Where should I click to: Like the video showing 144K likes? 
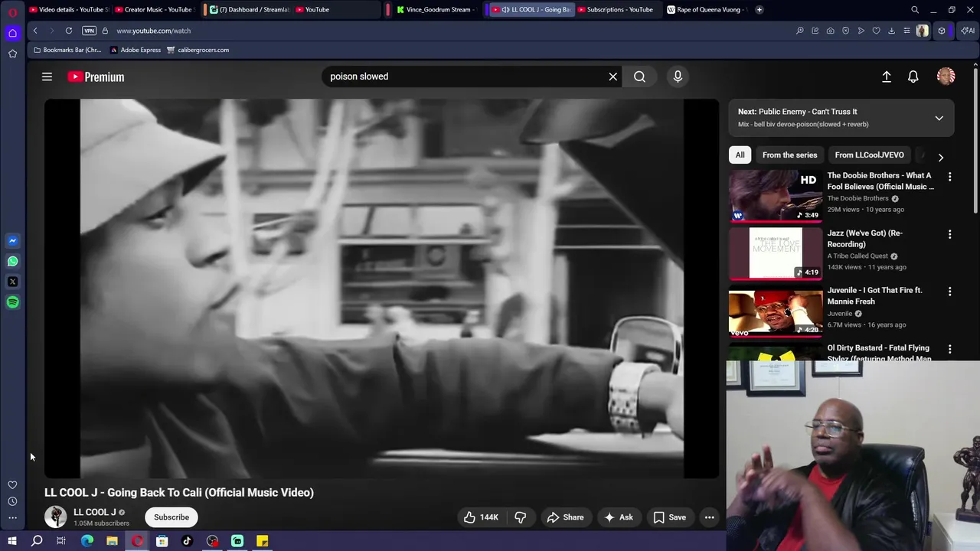click(481, 517)
